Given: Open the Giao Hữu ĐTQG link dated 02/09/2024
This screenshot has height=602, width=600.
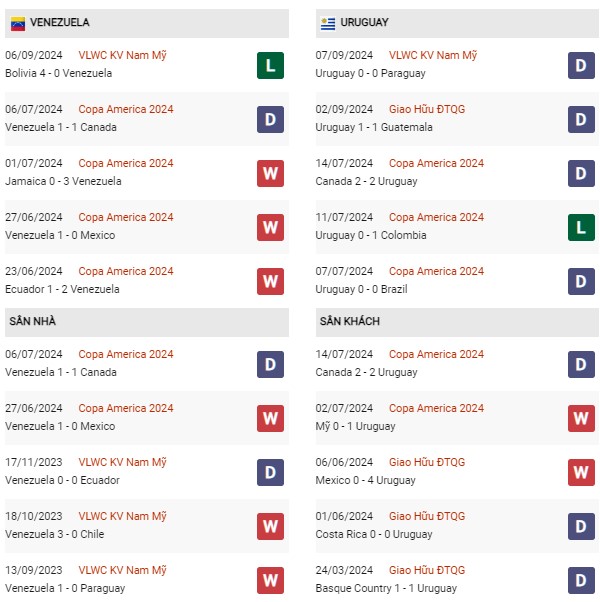Looking at the screenshot, I should click(427, 110).
